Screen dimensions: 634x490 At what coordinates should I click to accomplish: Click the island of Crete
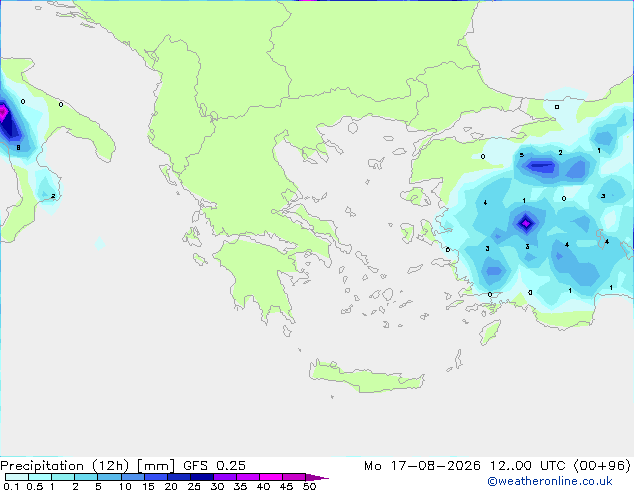coord(366,376)
